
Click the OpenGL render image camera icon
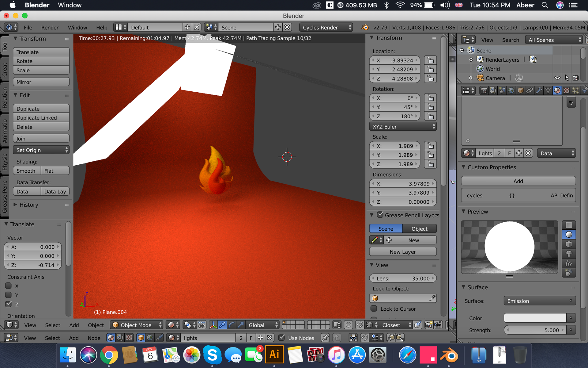point(429,325)
